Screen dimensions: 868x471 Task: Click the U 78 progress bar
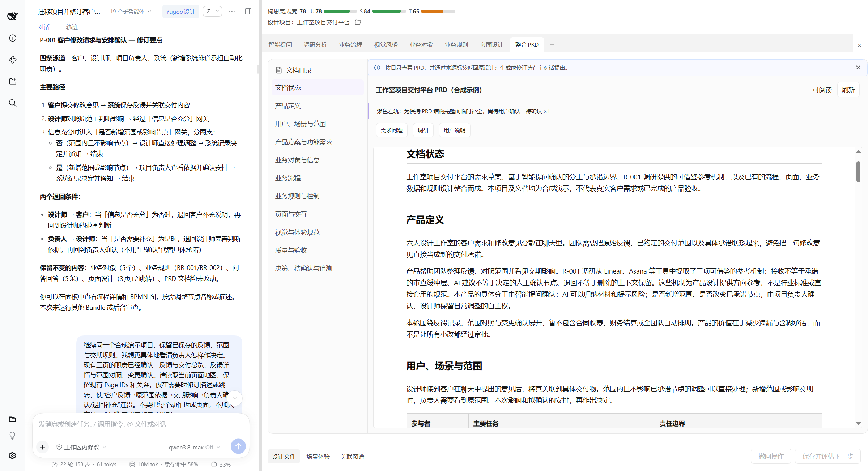340,11
